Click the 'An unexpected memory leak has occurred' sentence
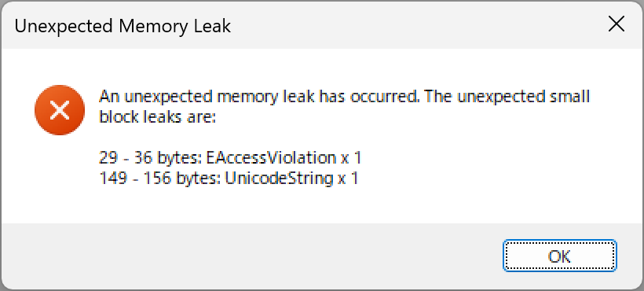 [261, 97]
